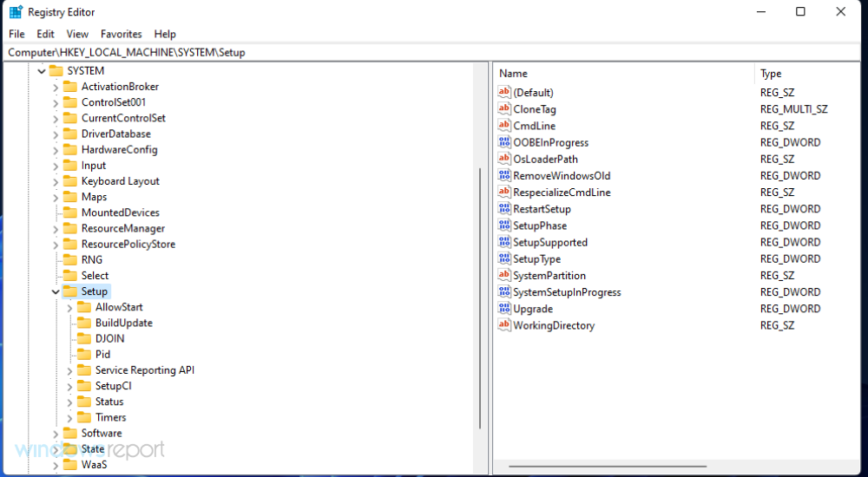Click the MountedDevices folder icon

(x=69, y=212)
